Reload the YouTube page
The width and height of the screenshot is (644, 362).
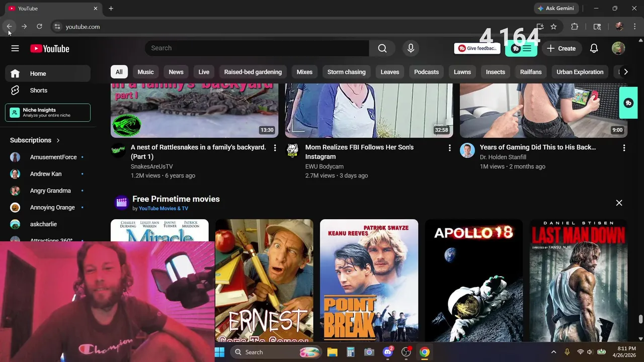click(x=39, y=27)
